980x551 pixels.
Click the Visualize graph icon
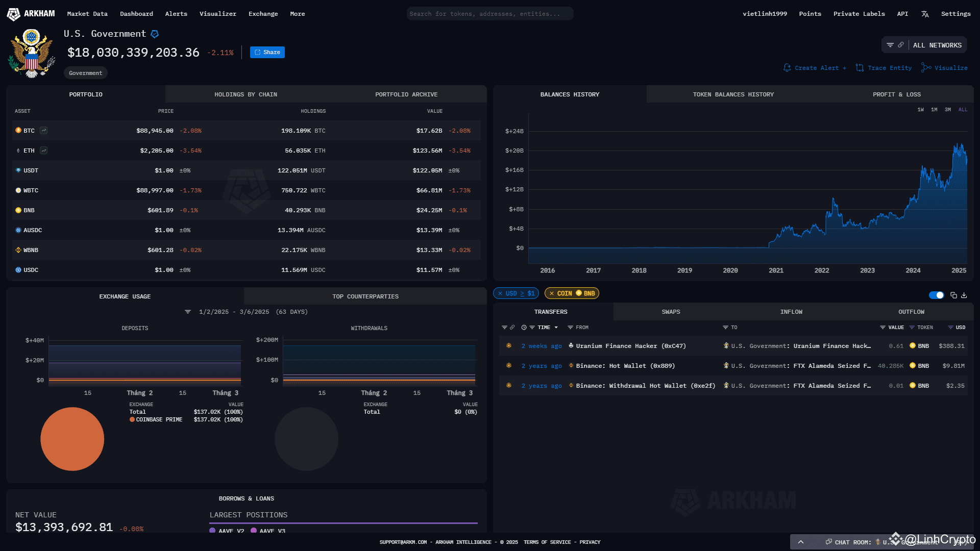[x=926, y=67]
